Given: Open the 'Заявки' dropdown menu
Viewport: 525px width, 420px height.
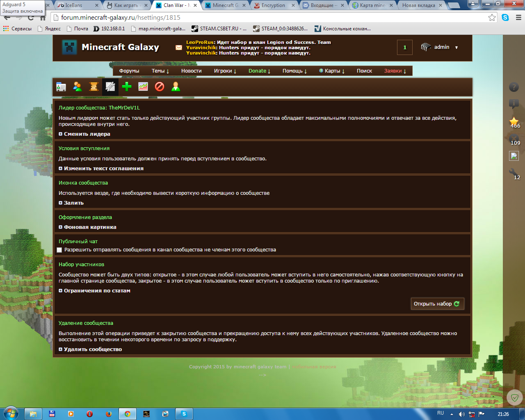Looking at the screenshot, I should (395, 71).
